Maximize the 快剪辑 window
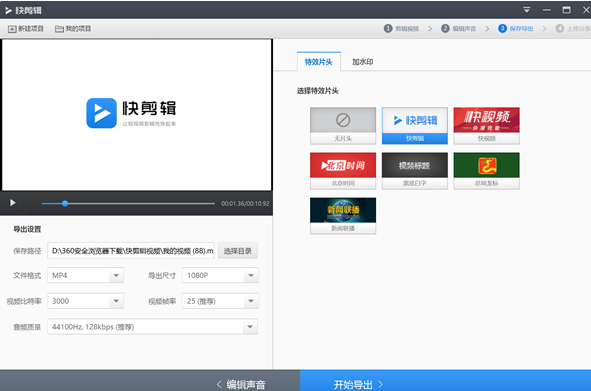Screen dimensions: 591x391 pos(567,10)
